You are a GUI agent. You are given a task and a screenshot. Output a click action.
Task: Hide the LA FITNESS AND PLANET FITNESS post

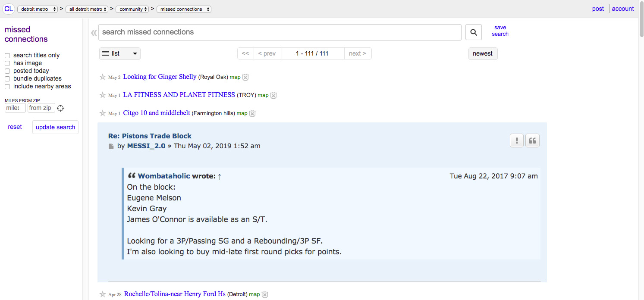click(x=273, y=95)
